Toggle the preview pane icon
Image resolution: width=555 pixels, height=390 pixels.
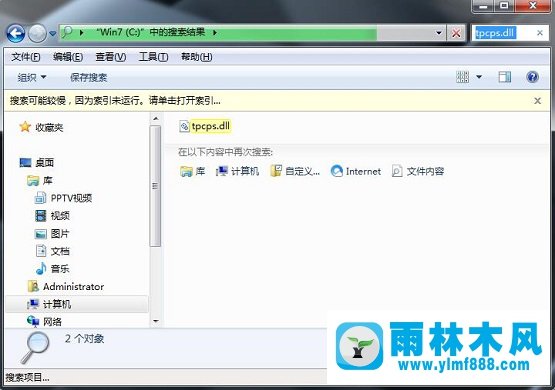tap(505, 77)
